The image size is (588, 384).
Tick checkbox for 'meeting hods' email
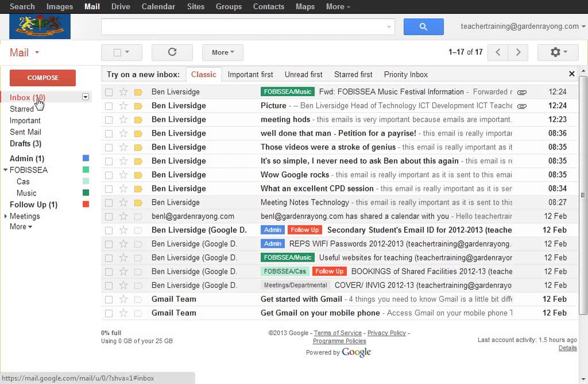click(x=109, y=120)
